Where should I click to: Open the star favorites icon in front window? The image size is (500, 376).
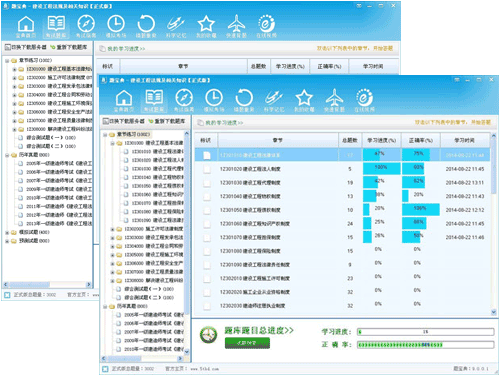[x=304, y=99]
